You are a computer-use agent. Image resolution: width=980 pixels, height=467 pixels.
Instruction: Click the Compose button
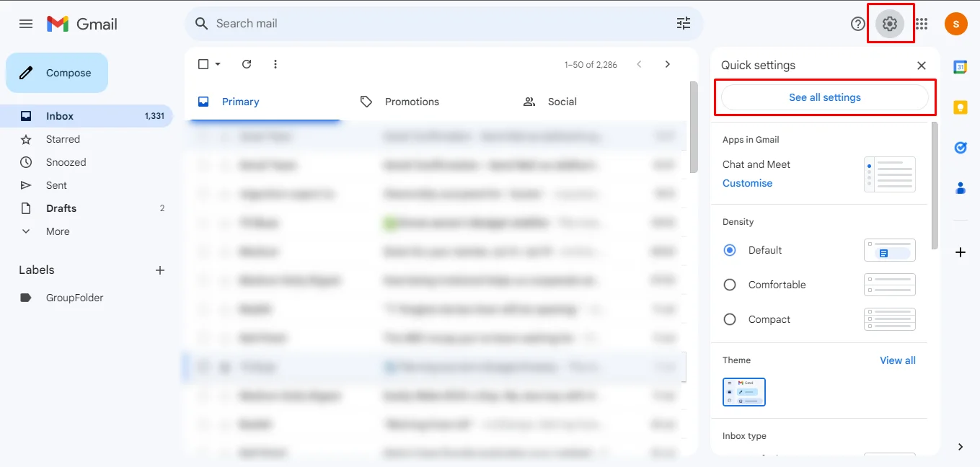(57, 73)
